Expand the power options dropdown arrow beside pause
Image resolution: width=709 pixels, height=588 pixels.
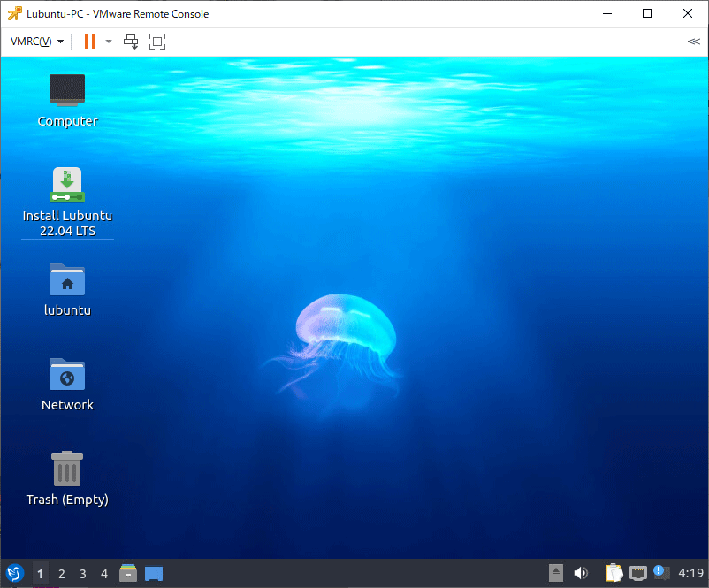109,42
